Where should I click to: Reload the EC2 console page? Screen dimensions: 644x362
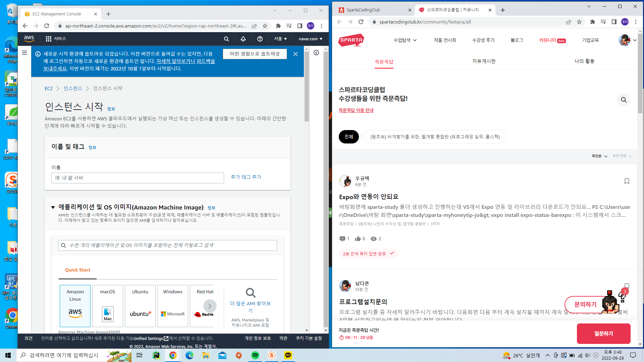pyautogui.click(x=47, y=26)
